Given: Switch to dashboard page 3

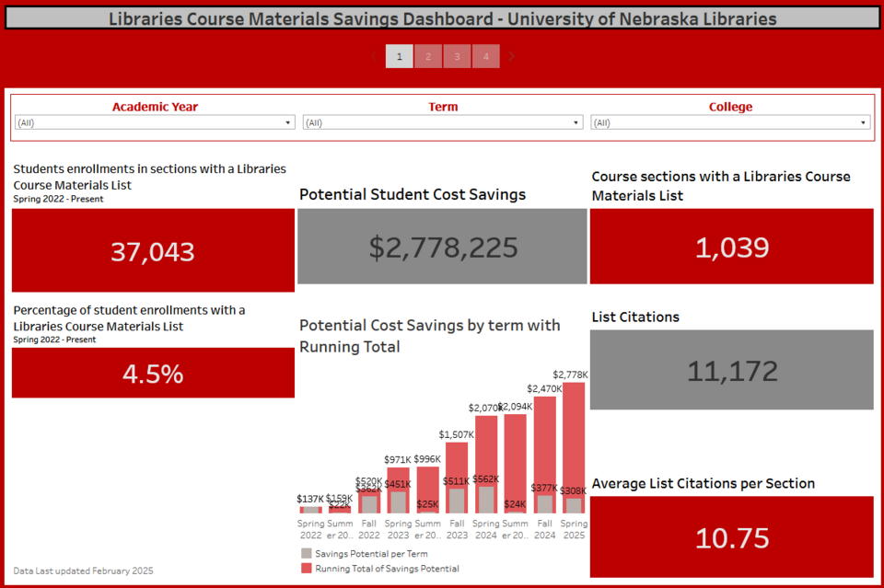Looking at the screenshot, I should coord(458,56).
